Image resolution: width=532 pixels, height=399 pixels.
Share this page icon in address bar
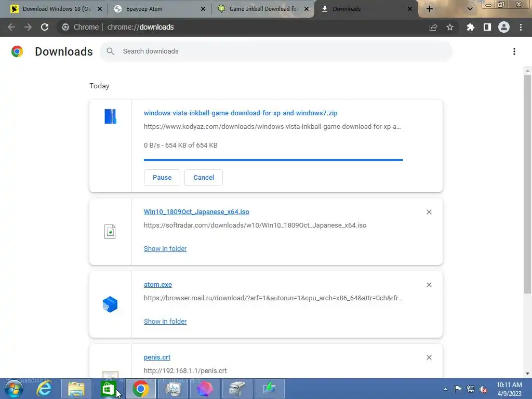point(433,27)
